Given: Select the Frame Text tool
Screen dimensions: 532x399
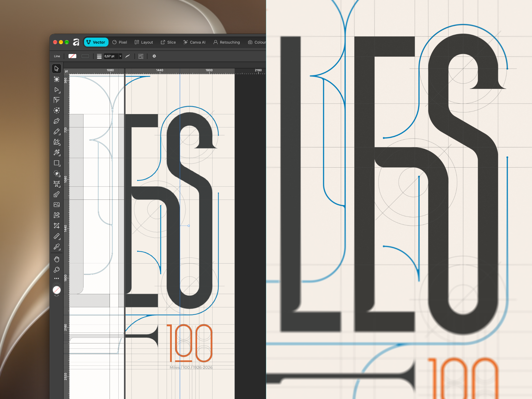Looking at the screenshot, I should [56, 184].
